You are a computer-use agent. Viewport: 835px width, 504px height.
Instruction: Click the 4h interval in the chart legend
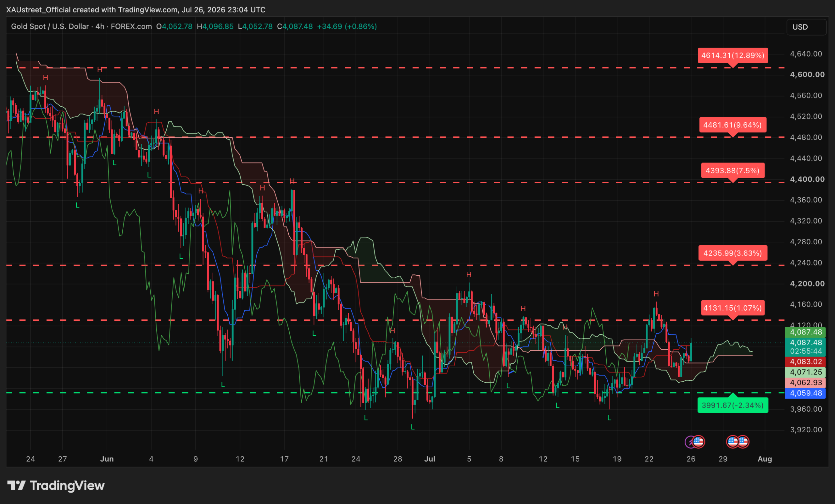[x=99, y=26]
